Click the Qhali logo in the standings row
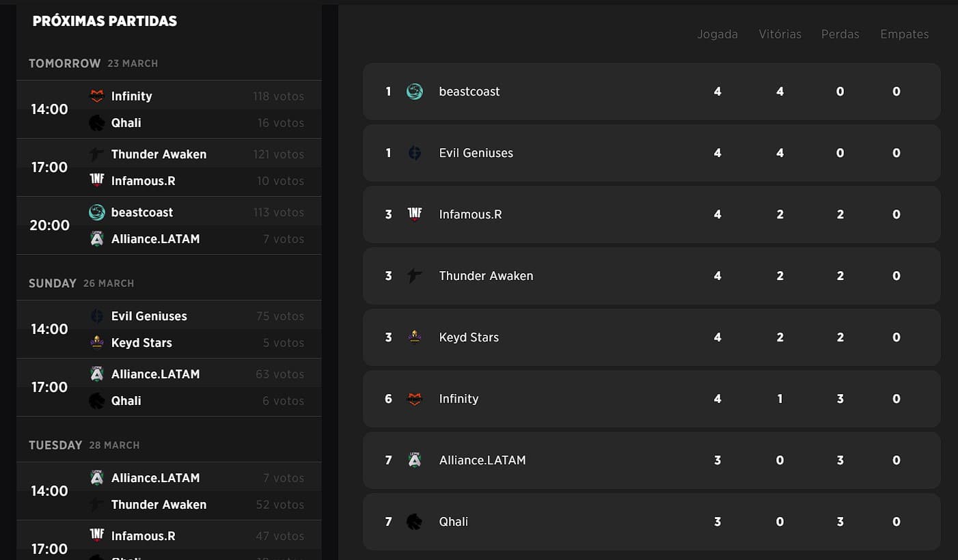 coord(415,521)
